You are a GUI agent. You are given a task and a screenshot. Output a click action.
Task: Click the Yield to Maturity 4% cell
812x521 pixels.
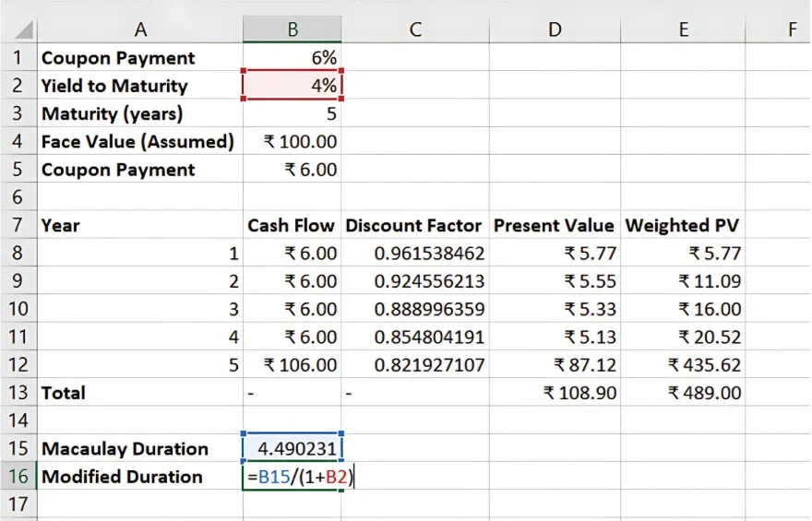pos(293,86)
